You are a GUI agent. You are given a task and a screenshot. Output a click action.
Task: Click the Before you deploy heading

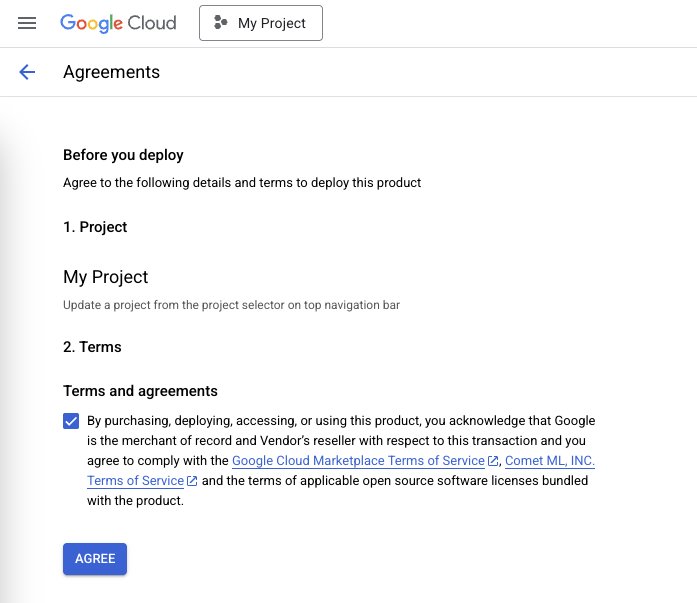tap(123, 155)
